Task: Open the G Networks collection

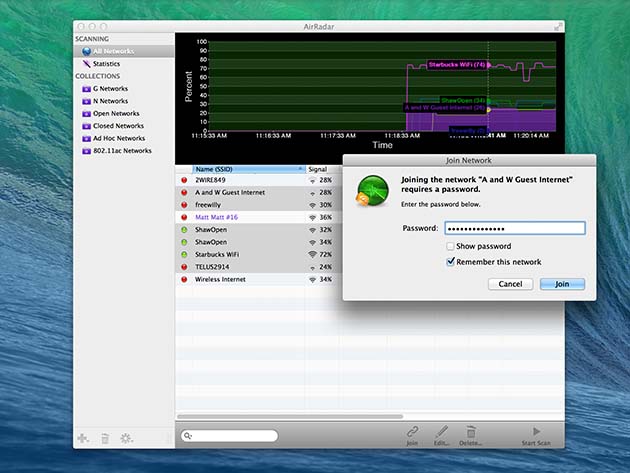Action: (110, 88)
